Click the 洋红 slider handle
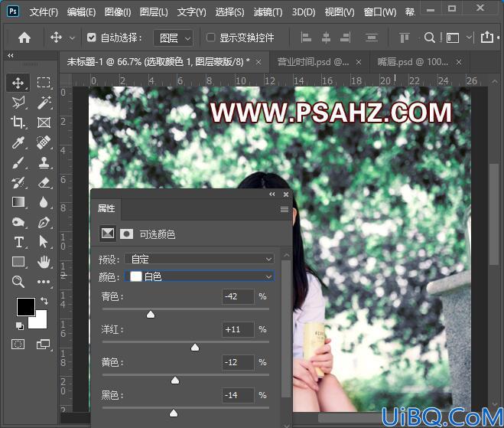504x428 pixels. click(195, 348)
